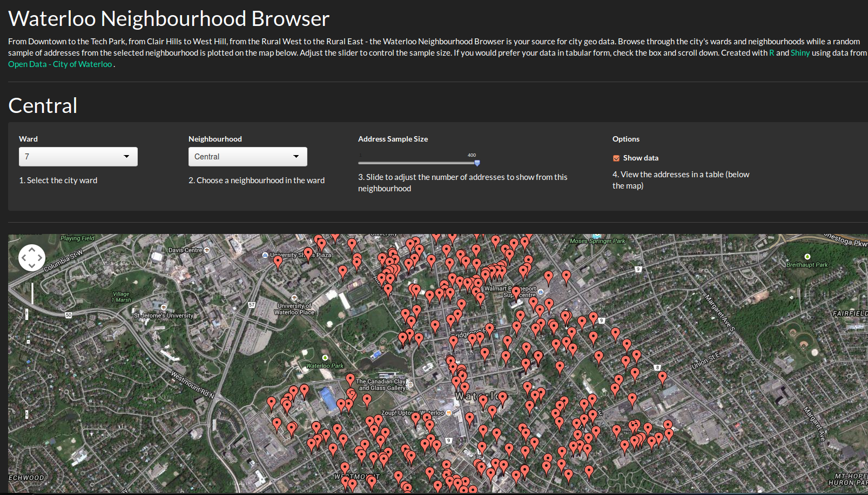This screenshot has height=495, width=868.
Task: Click the Westmount Rd N road label
Action: [x=193, y=385]
